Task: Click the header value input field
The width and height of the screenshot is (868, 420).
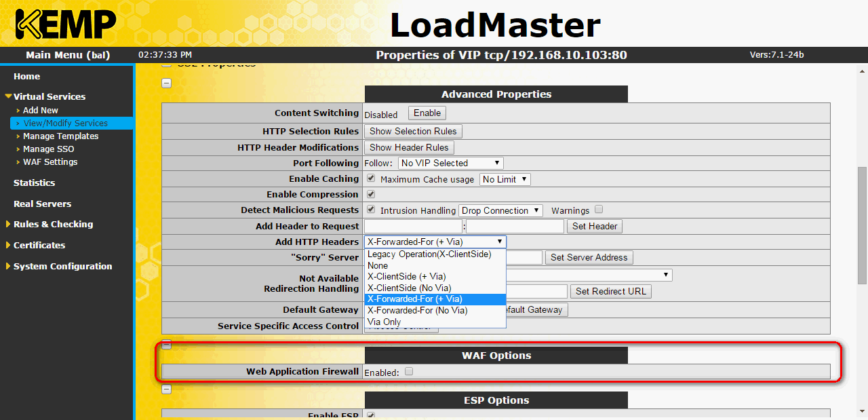Action: tap(515, 227)
